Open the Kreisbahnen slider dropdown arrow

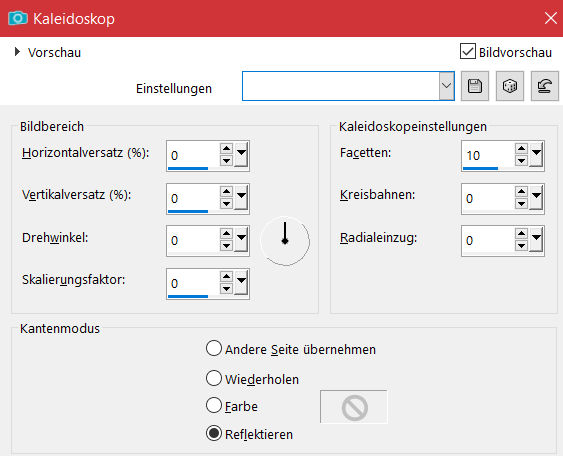pyautogui.click(x=536, y=197)
